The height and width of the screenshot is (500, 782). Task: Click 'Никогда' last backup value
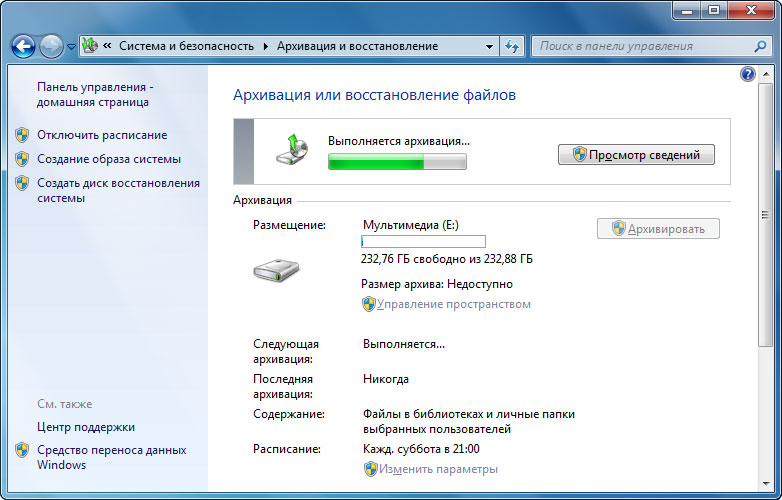coord(386,379)
